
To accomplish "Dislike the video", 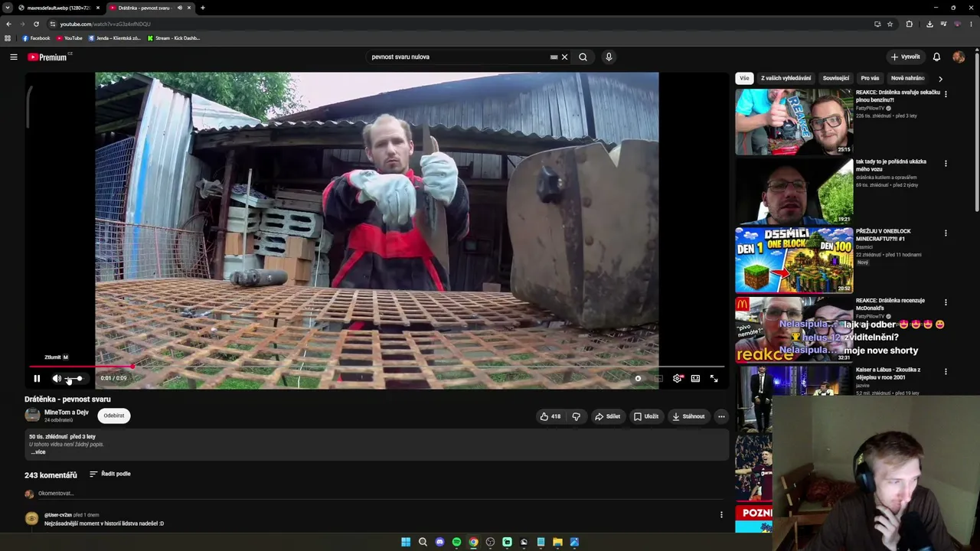I will pos(577,416).
